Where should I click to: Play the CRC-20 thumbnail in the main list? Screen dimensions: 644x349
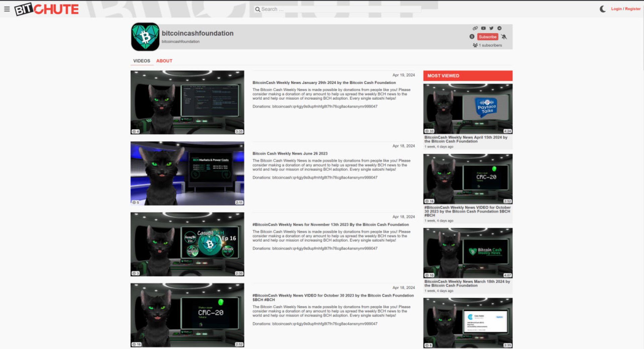click(x=187, y=315)
